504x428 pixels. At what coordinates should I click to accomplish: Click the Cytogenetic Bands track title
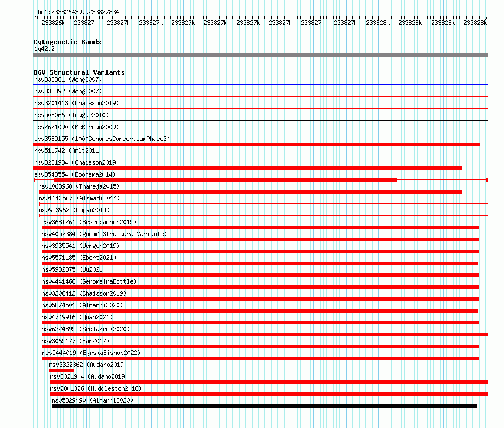(x=67, y=42)
